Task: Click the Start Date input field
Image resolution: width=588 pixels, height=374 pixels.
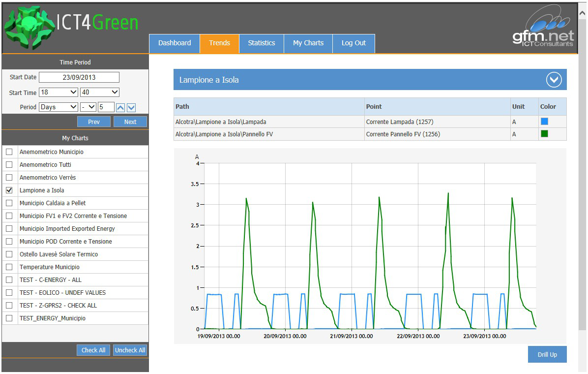Action: point(79,77)
